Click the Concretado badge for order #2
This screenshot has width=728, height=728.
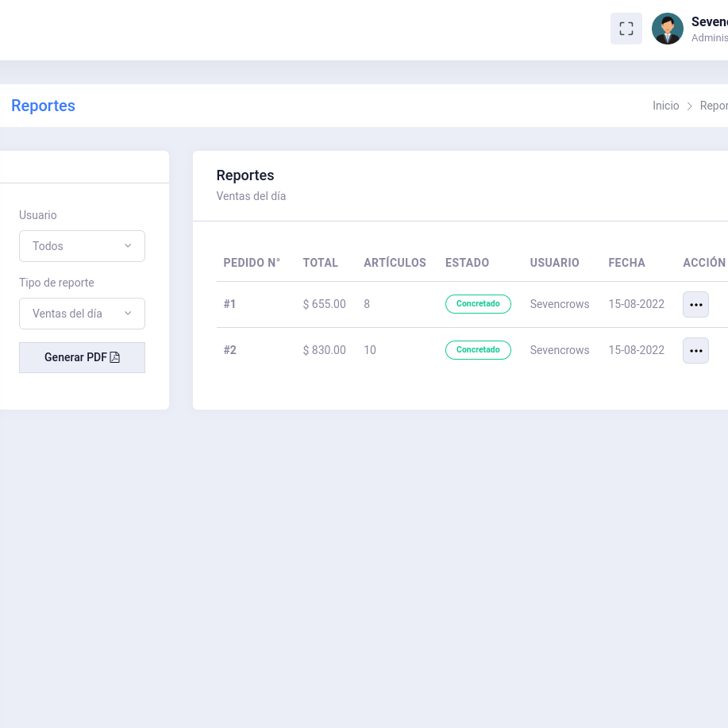pyautogui.click(x=478, y=350)
